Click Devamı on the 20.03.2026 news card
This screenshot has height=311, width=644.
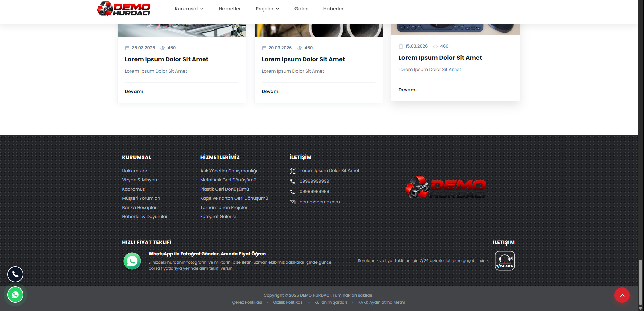coord(271,91)
